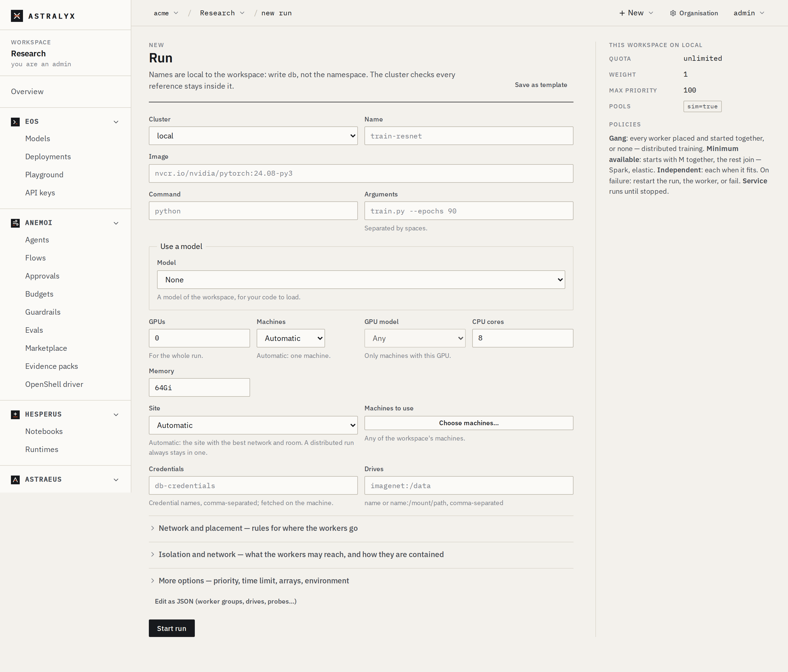Open Notebooks under Hesperus
This screenshot has height=672, width=788.
(x=44, y=431)
